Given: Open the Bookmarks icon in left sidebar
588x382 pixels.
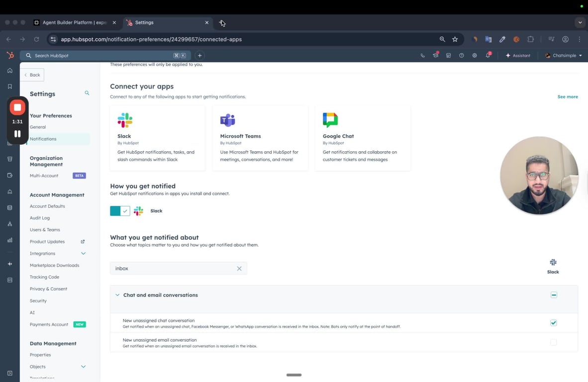Looking at the screenshot, I should 10,87.
